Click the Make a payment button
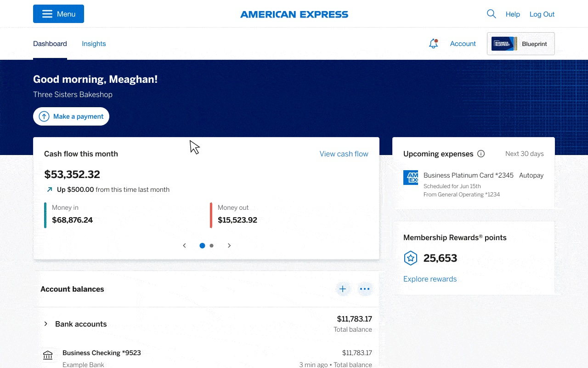The width and height of the screenshot is (588, 368). [71, 116]
